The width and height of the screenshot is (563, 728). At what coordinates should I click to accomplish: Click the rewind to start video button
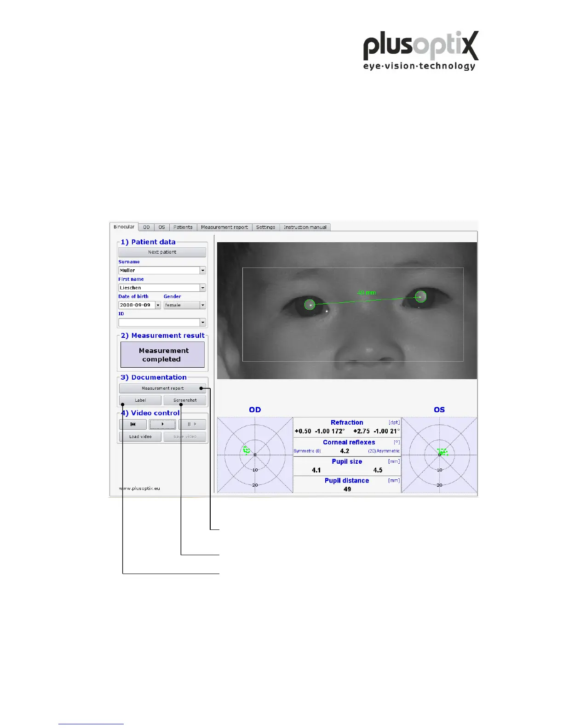click(x=133, y=424)
